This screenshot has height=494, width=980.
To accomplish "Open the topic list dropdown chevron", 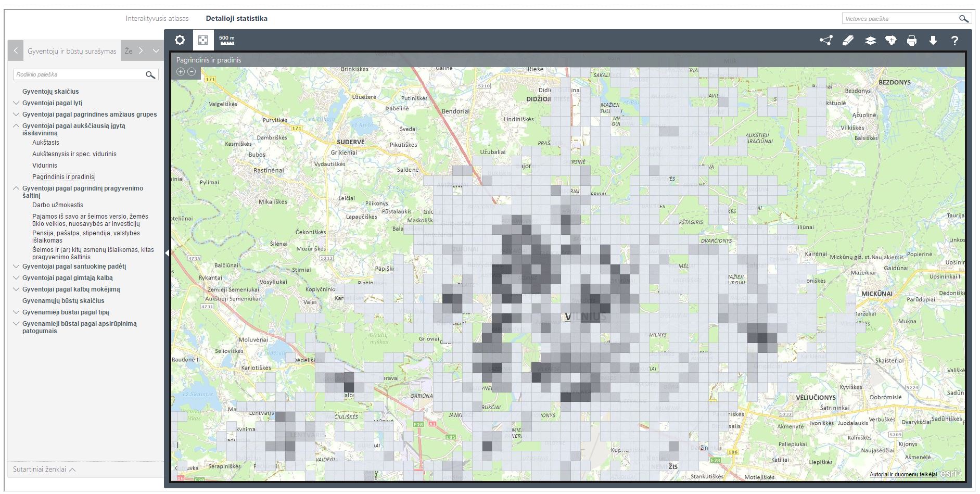I will click(x=156, y=51).
